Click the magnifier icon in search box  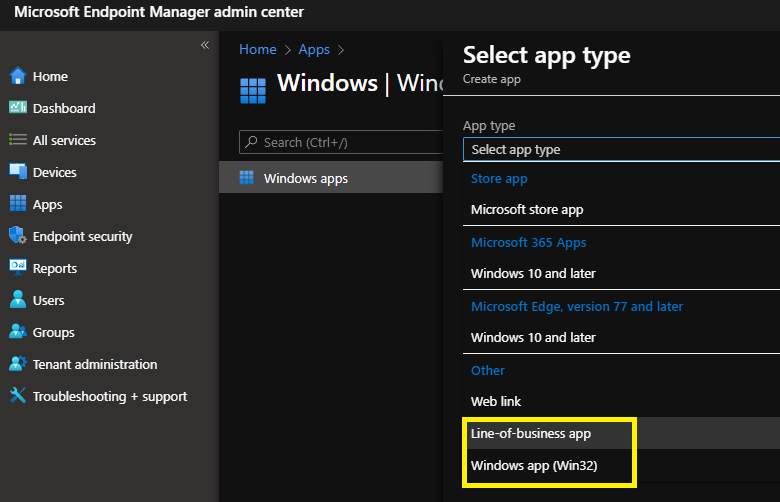pyautogui.click(x=252, y=142)
